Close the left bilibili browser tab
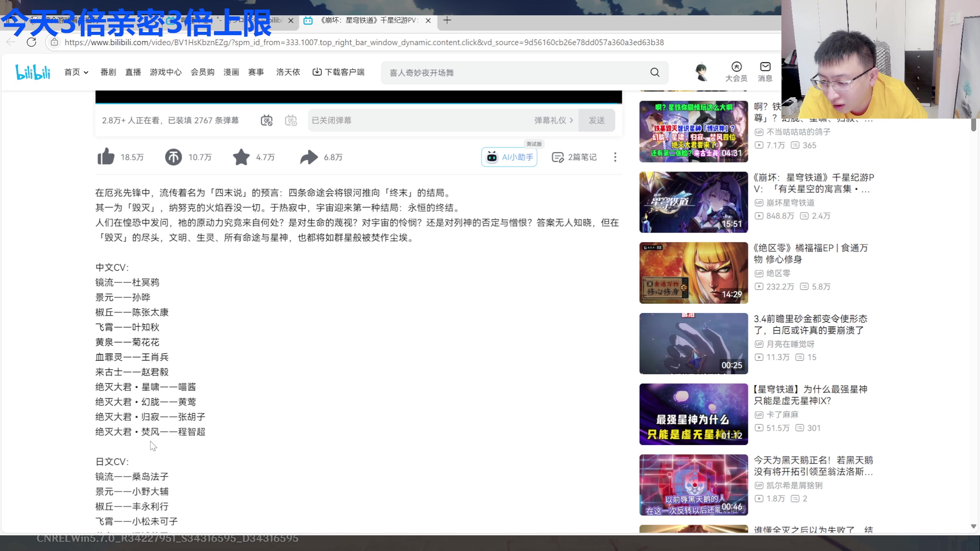This screenshot has height=551, width=980. click(x=291, y=21)
